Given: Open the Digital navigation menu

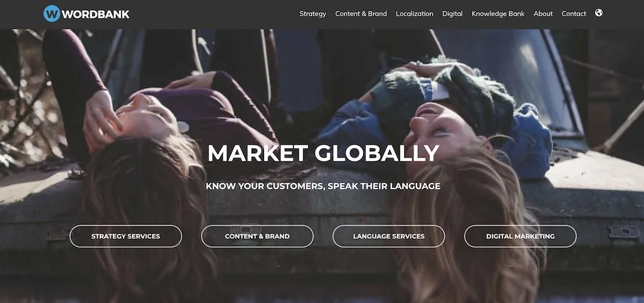Looking at the screenshot, I should click(452, 14).
